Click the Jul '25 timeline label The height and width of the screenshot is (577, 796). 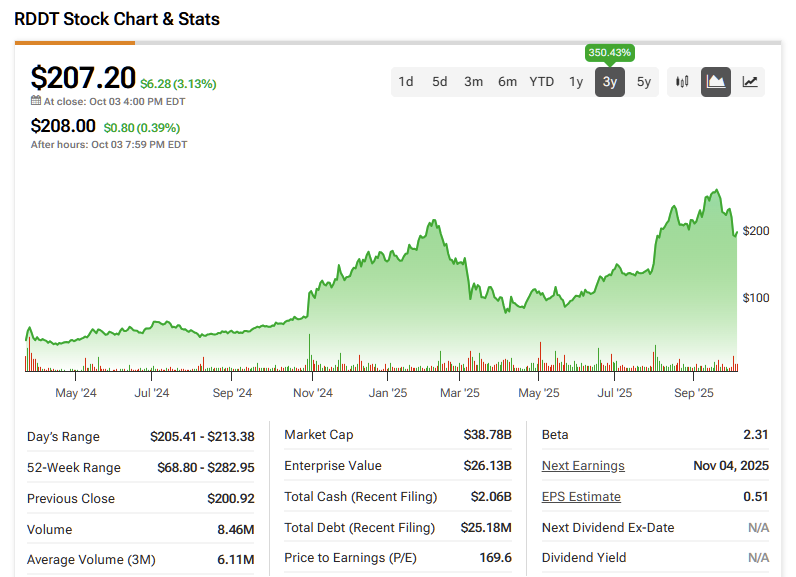(616, 393)
